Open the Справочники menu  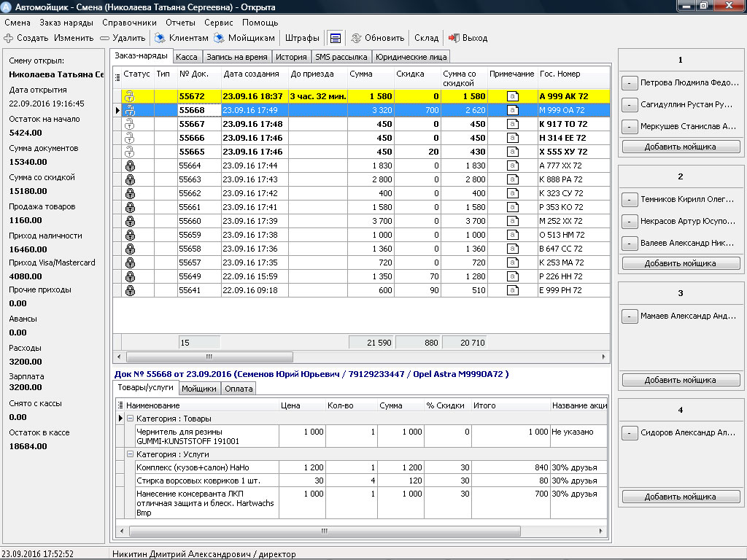128,23
